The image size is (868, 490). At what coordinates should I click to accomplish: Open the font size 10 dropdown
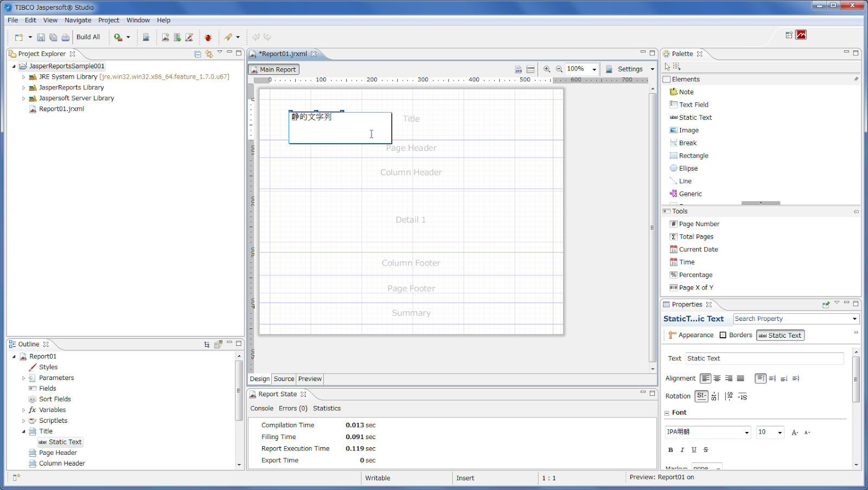coord(780,433)
